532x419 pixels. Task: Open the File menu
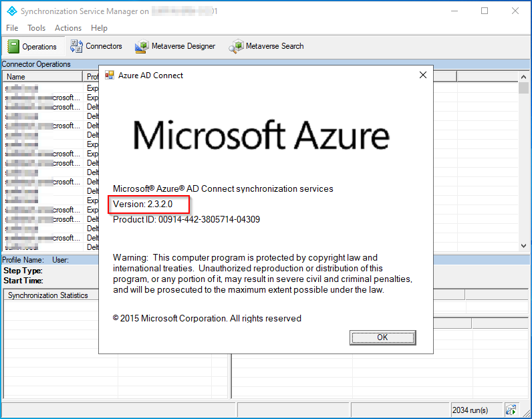(x=12, y=28)
